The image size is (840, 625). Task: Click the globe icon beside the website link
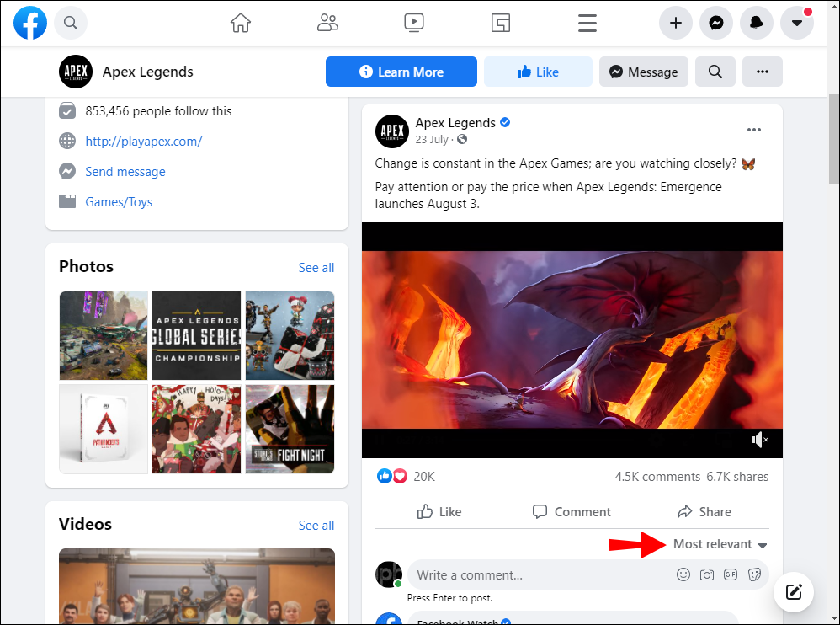click(x=67, y=141)
